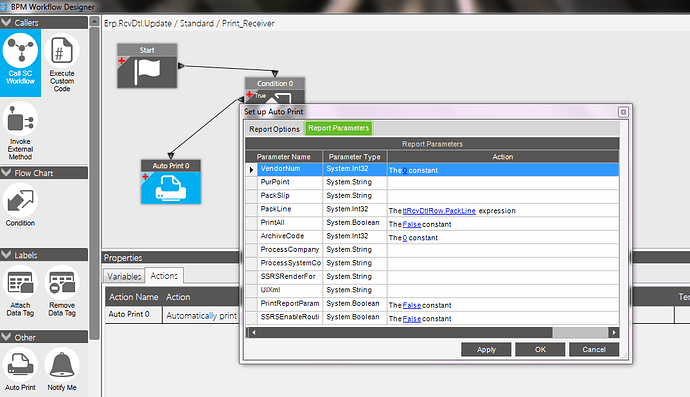The image size is (690, 397).
Task: Click the red plus on Condition 0 node
Action: pyautogui.click(x=250, y=94)
